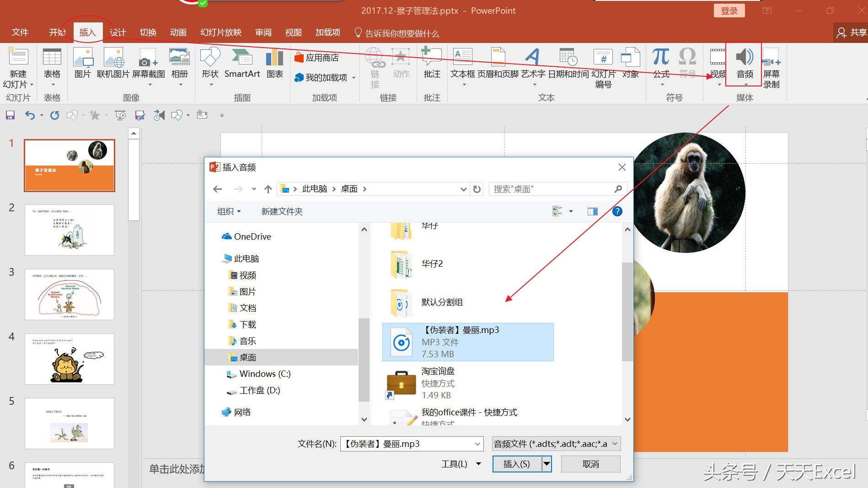Open the Organize (组织) menu

point(229,211)
